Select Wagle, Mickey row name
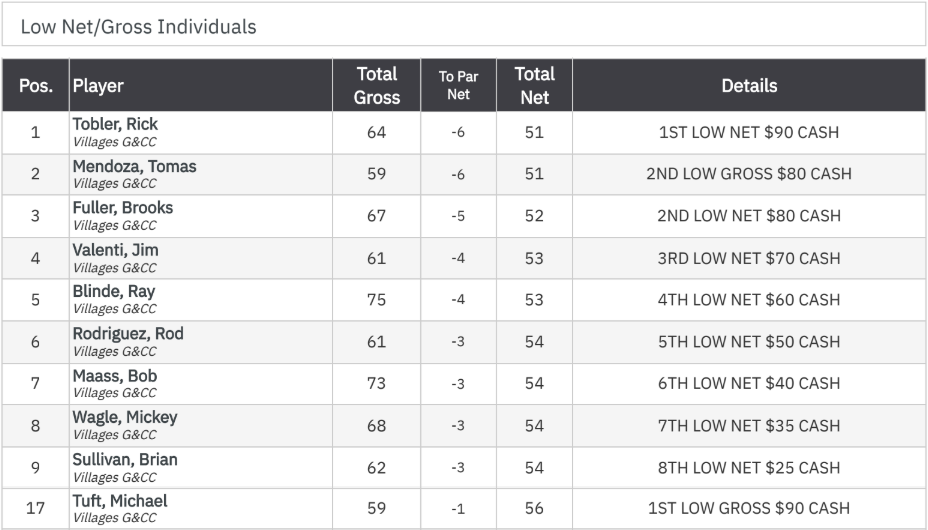Viewport: 928px width, 530px height. tap(125, 417)
